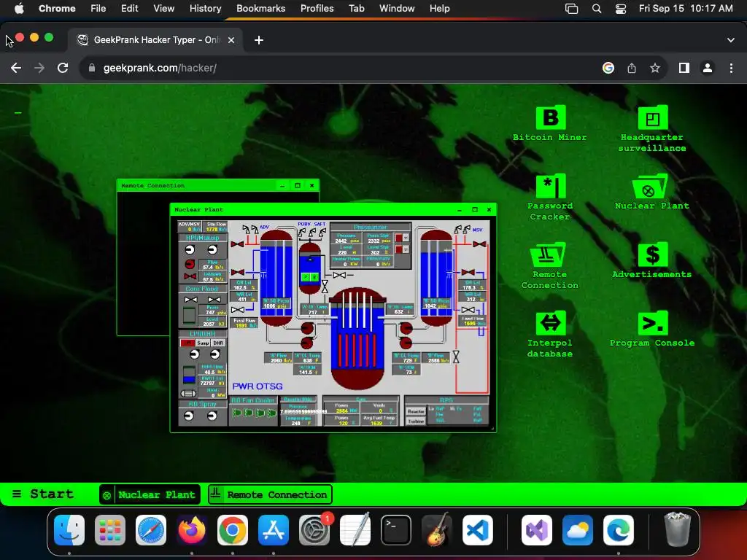Open System Settings from the Dock
The width and height of the screenshot is (747, 560).
(x=314, y=530)
